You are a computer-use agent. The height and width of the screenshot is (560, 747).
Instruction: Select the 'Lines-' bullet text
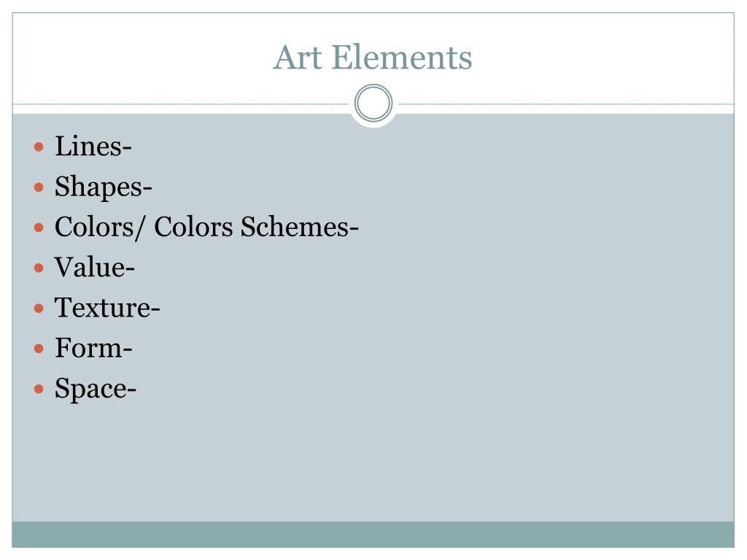pyautogui.click(x=93, y=146)
